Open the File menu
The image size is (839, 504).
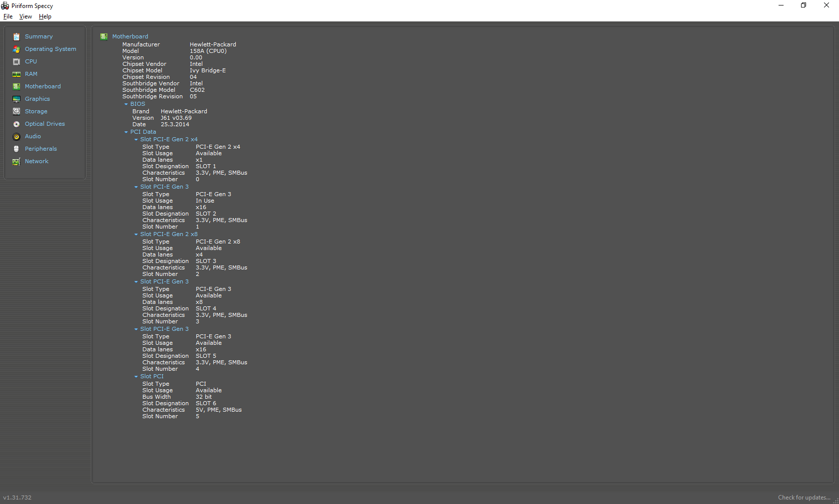tap(8, 16)
